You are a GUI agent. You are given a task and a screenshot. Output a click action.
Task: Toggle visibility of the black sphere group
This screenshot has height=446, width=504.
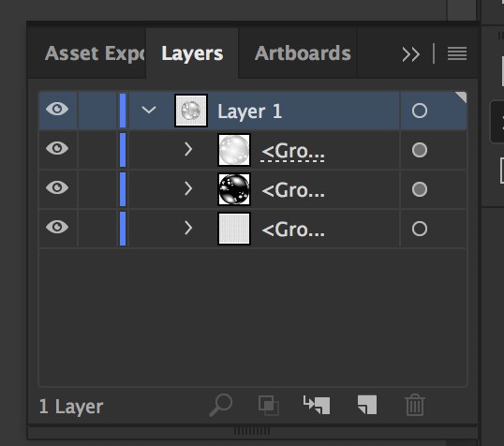57,187
